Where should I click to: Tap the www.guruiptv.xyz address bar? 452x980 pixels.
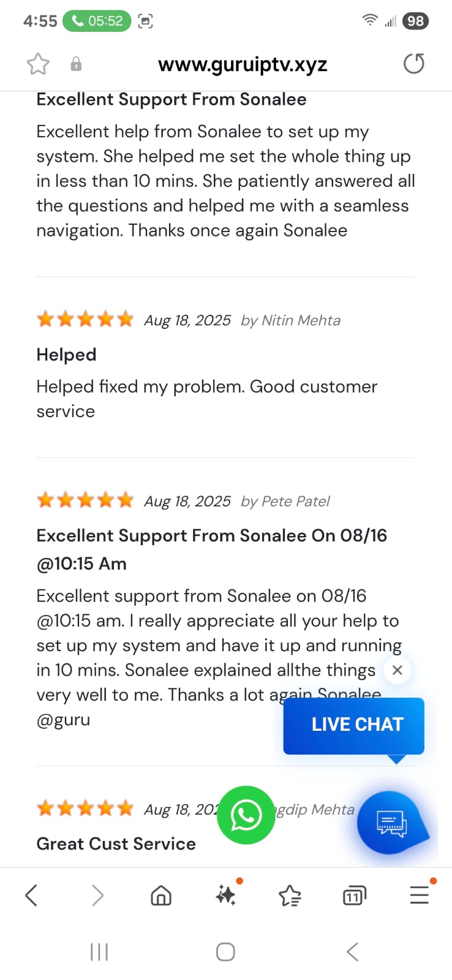click(243, 64)
